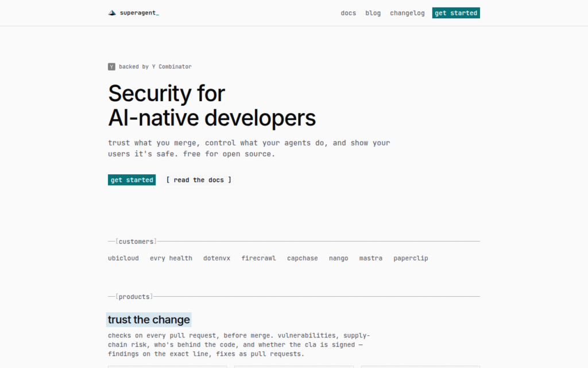
Task: Click the [products] section label
Action: click(134, 297)
